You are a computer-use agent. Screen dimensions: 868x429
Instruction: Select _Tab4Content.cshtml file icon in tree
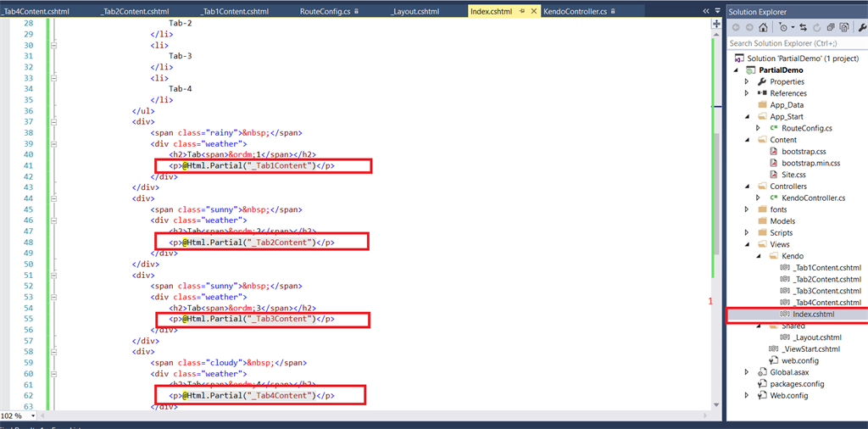point(785,303)
